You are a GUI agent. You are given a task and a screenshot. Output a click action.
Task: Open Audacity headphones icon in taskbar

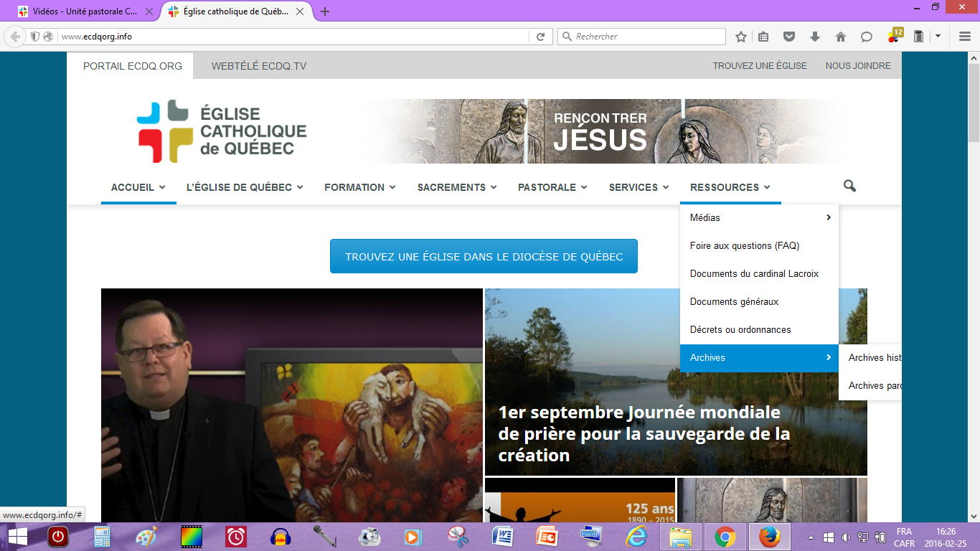pyautogui.click(x=280, y=537)
